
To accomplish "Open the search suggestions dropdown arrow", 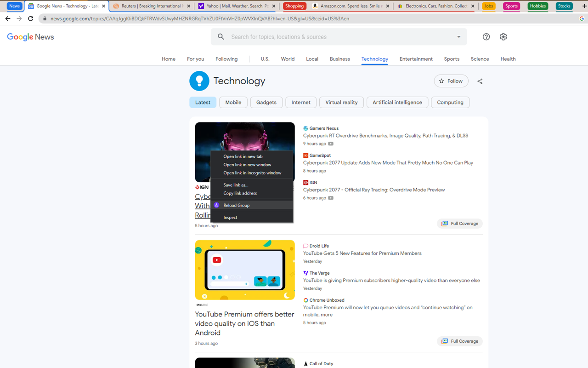I will tap(458, 36).
